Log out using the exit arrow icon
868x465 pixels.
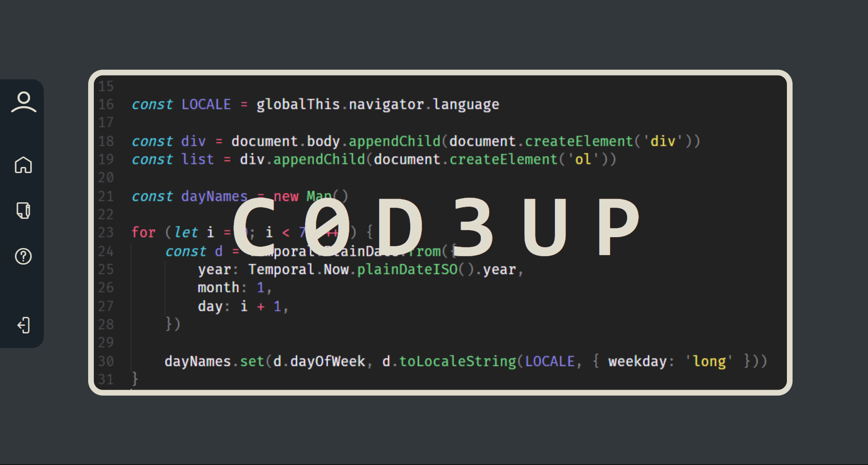(24, 325)
